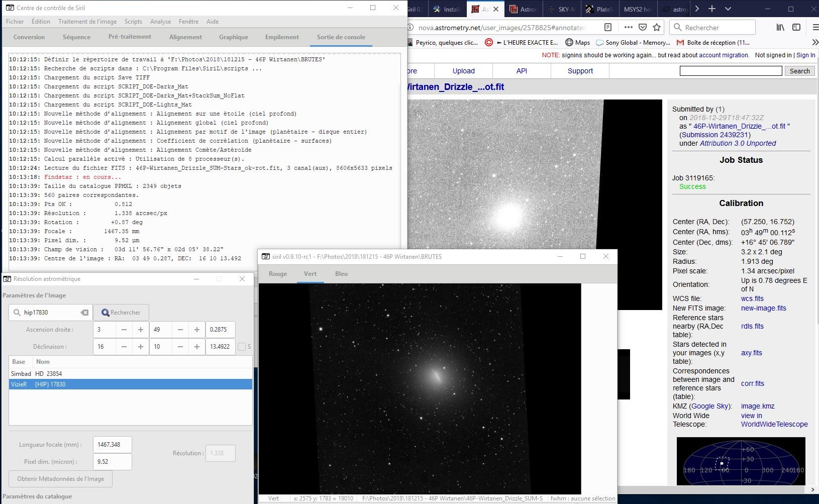Select Simbad HD 23854 result row

coord(131,374)
